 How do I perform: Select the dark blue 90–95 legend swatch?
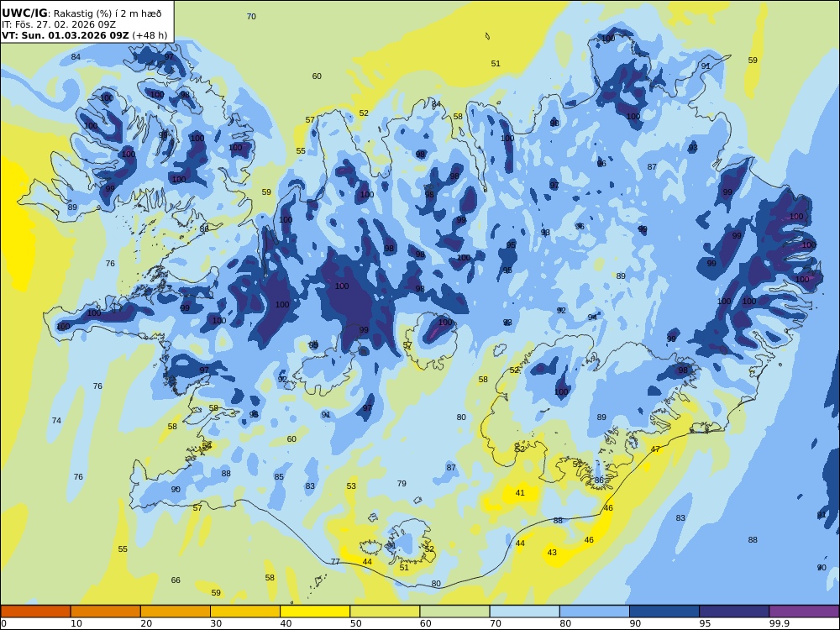(x=664, y=612)
